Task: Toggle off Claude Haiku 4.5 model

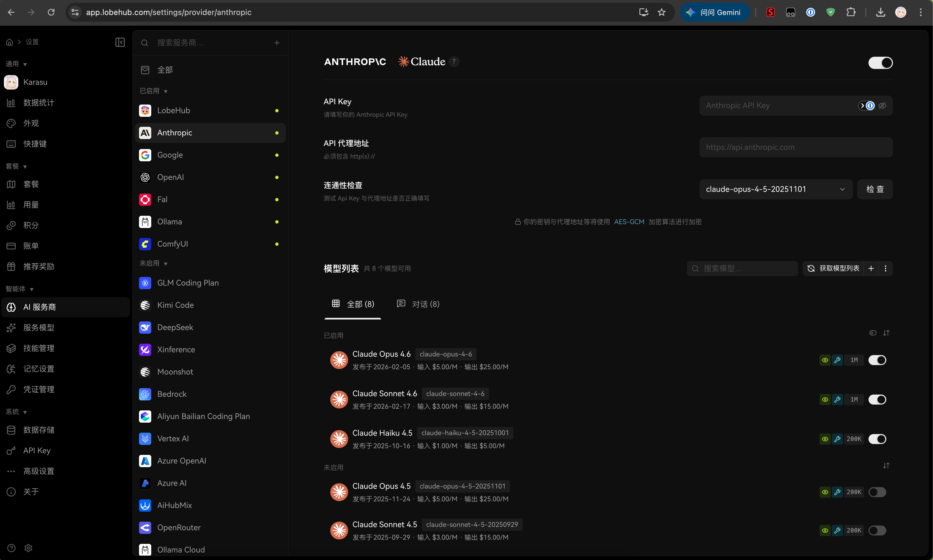Action: [877, 439]
